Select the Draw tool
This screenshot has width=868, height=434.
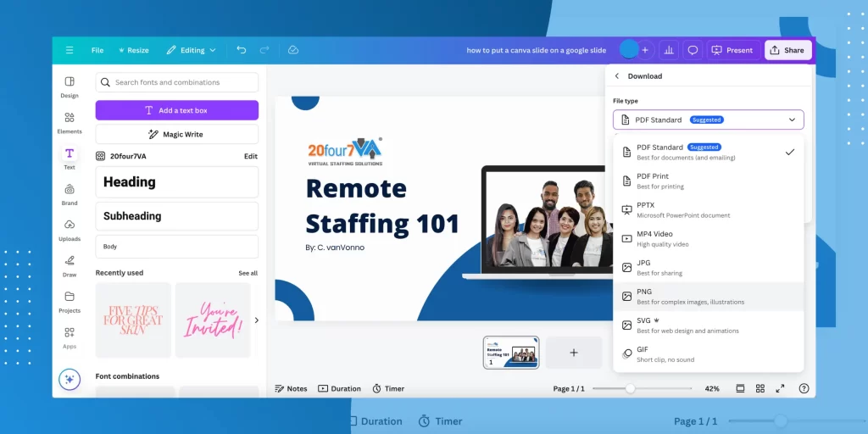pyautogui.click(x=70, y=264)
